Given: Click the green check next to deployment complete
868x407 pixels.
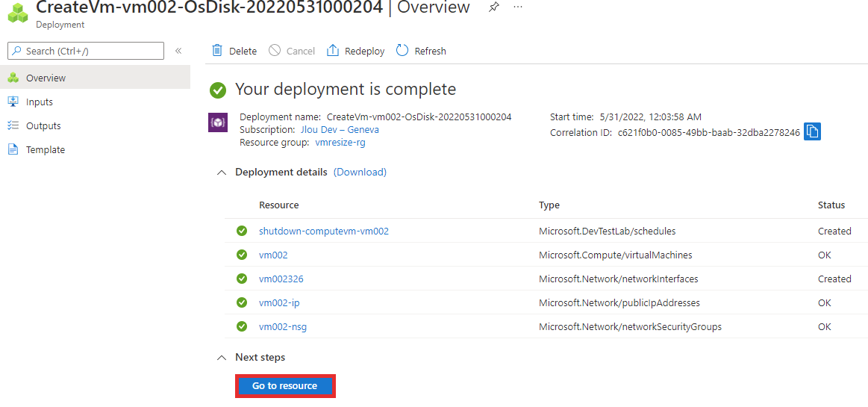Looking at the screenshot, I should tap(218, 90).
